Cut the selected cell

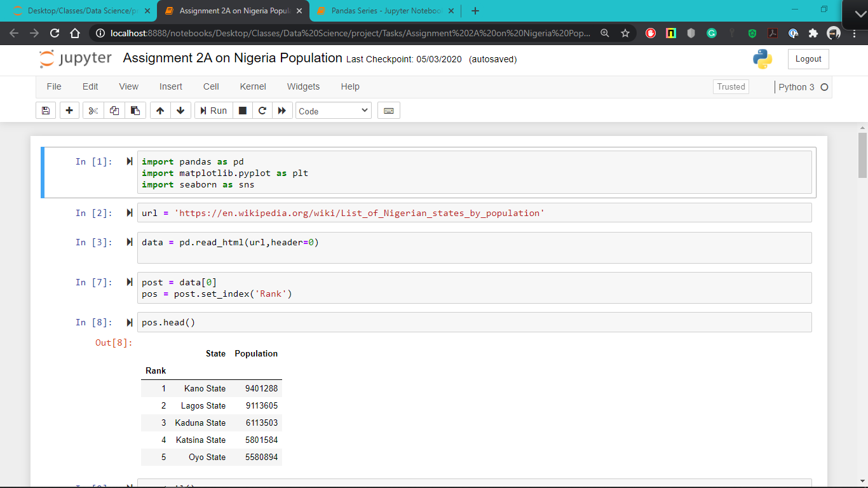(x=92, y=110)
